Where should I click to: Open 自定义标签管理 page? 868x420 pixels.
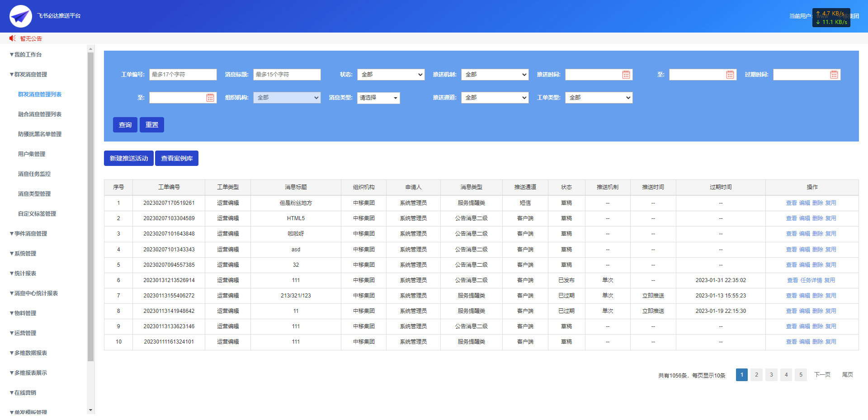(37, 214)
